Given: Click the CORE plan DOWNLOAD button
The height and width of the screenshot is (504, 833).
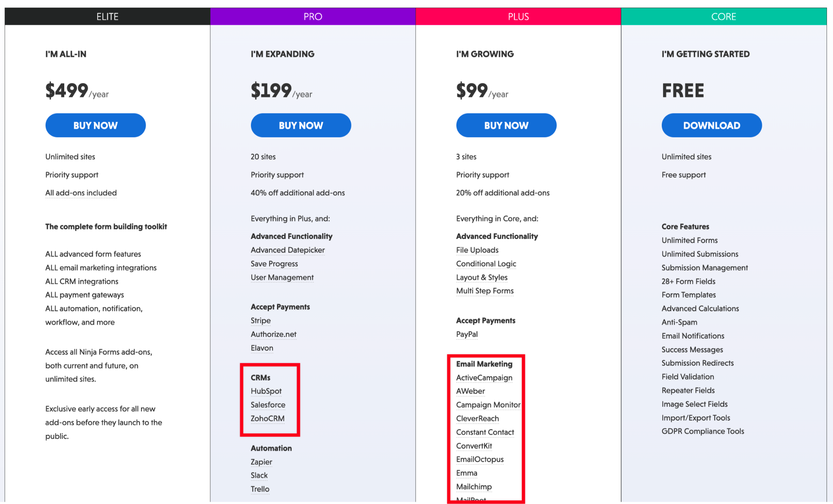Looking at the screenshot, I should click(712, 126).
